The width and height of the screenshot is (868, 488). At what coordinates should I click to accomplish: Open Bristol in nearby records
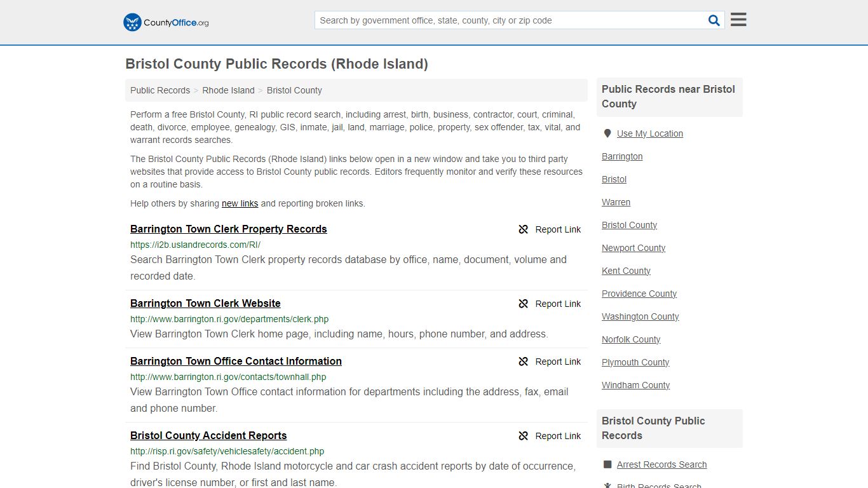[614, 179]
